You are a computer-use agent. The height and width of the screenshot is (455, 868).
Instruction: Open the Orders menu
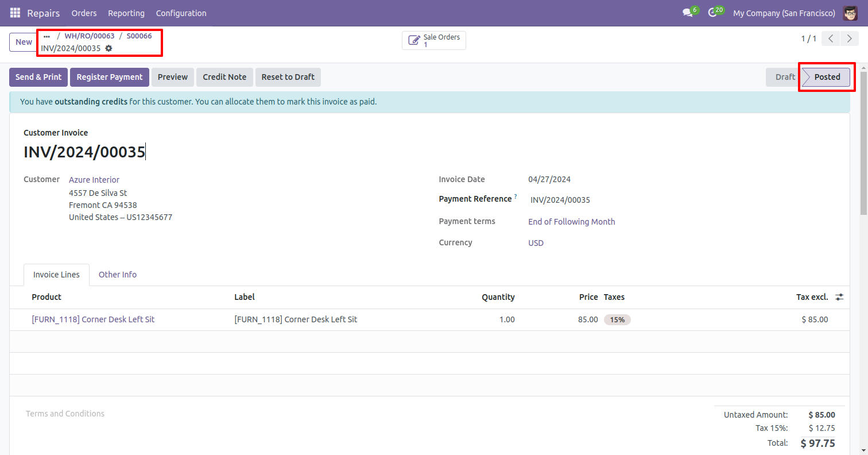(x=84, y=13)
